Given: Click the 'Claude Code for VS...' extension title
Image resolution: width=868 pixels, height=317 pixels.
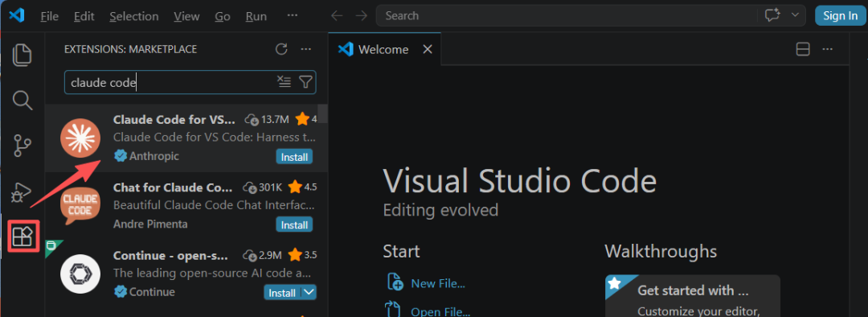Looking at the screenshot, I should pos(174,120).
